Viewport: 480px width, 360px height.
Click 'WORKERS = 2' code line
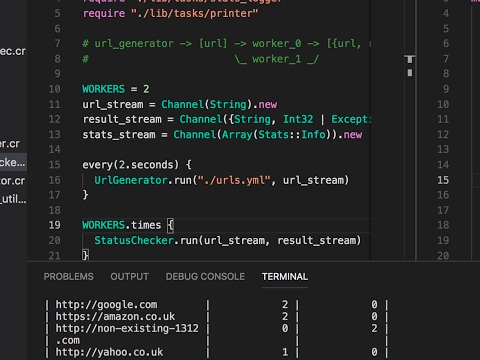point(116,89)
